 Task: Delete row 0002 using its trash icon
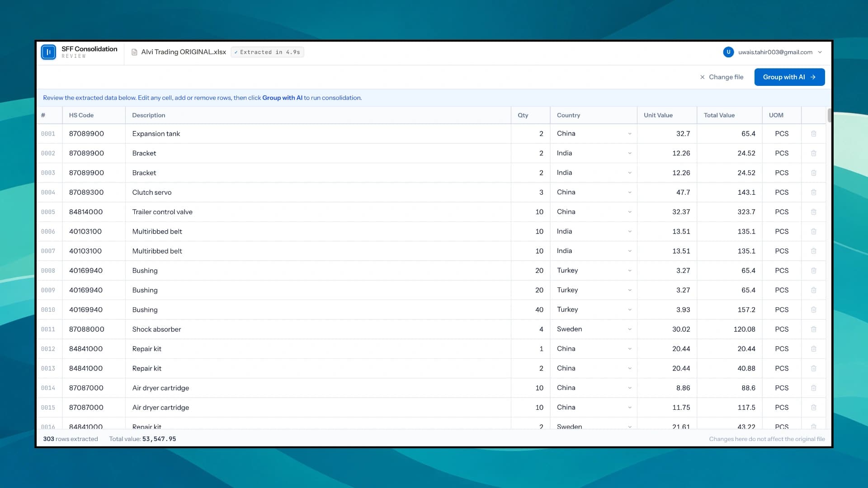pos(814,153)
